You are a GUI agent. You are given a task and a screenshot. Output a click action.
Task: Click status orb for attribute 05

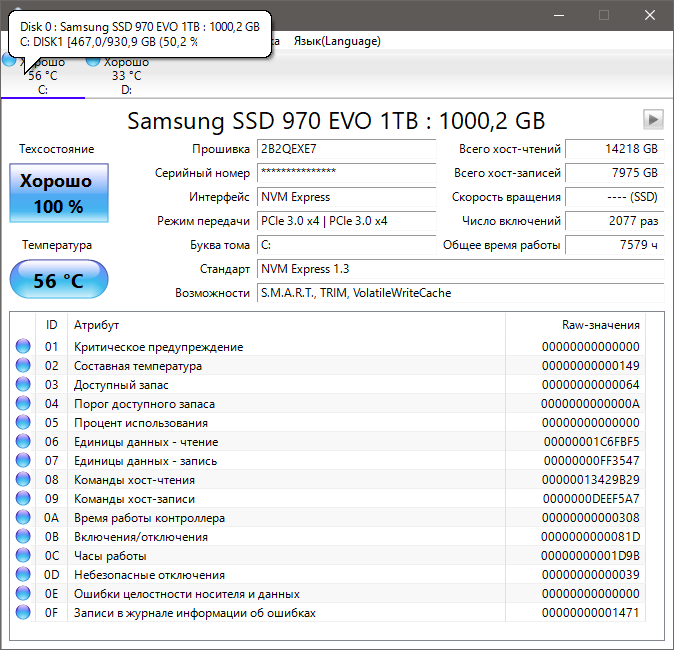pyautogui.click(x=23, y=422)
